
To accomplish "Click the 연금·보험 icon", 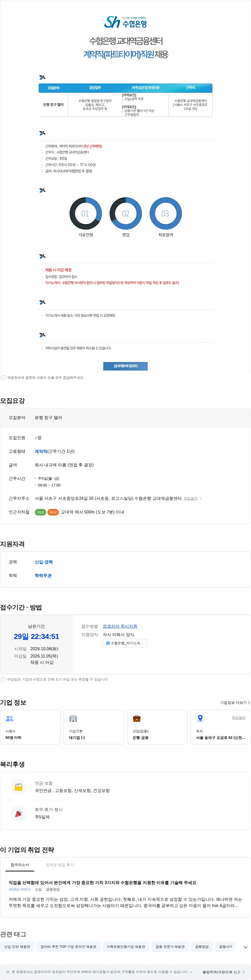I will [x=19, y=787].
